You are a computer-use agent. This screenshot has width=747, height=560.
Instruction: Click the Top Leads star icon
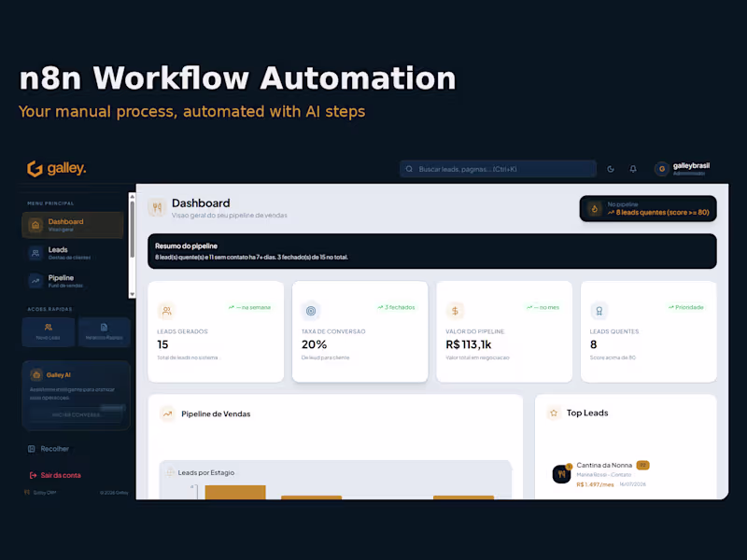[554, 413]
